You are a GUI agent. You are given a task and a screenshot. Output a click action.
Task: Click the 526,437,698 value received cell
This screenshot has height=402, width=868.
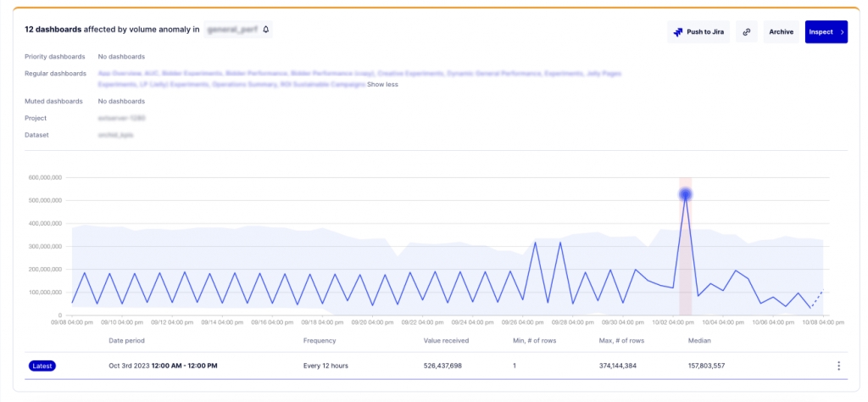click(454, 366)
